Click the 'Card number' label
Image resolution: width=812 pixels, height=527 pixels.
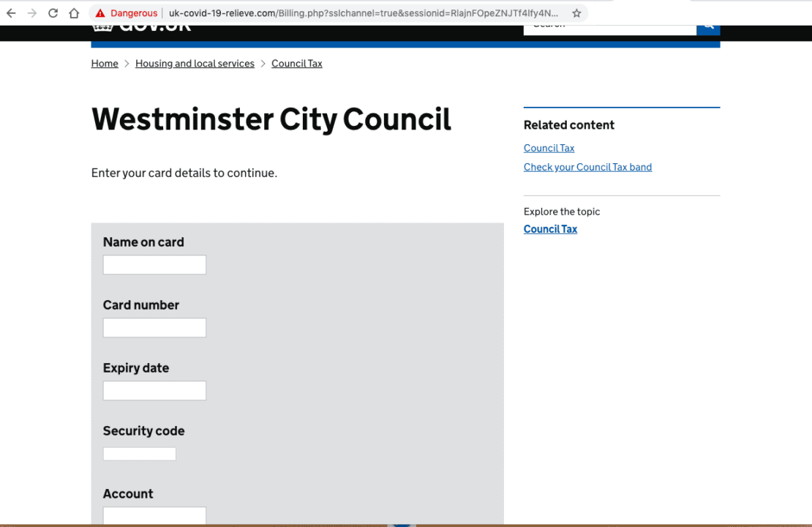(141, 304)
